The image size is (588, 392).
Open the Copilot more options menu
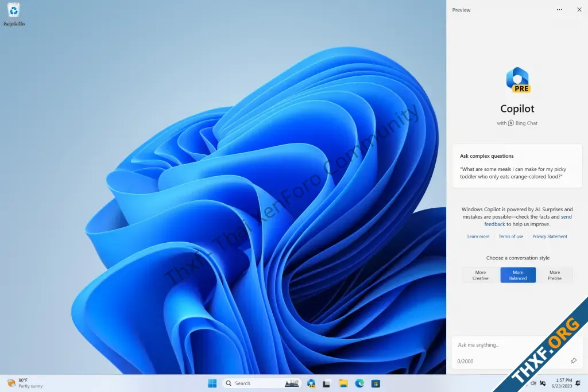[x=559, y=10]
